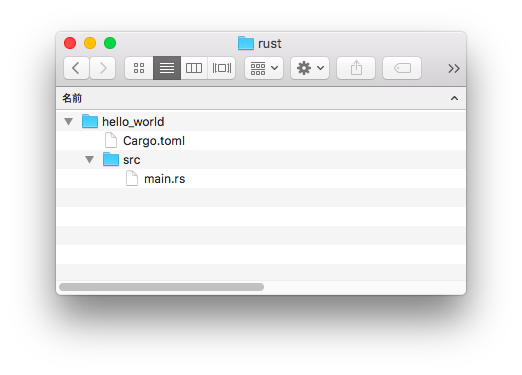
Task: Zoom the window with the green button
Action: point(110,43)
